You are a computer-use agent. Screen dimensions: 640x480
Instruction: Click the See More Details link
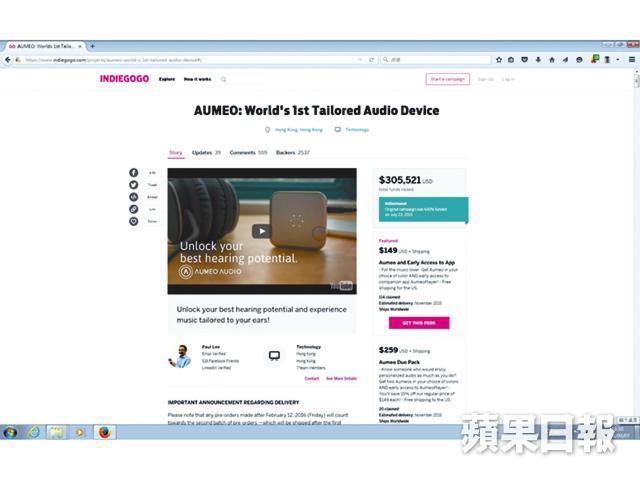point(341,379)
